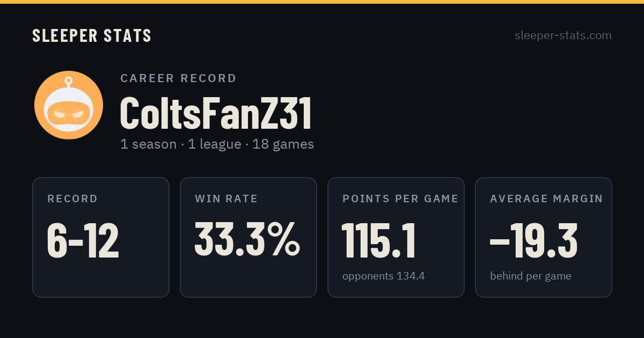Click the 115.1 points value
Viewport: 644px width, 338px height.
tap(379, 240)
